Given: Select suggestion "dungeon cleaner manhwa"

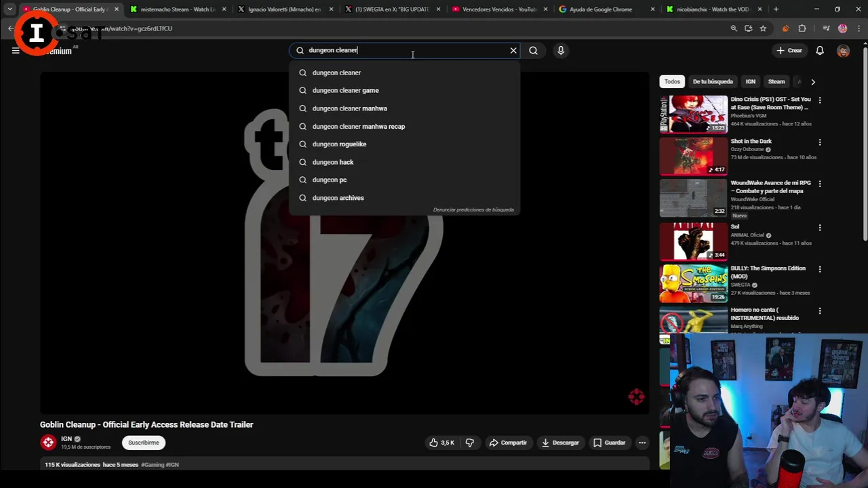Looking at the screenshot, I should (x=404, y=108).
